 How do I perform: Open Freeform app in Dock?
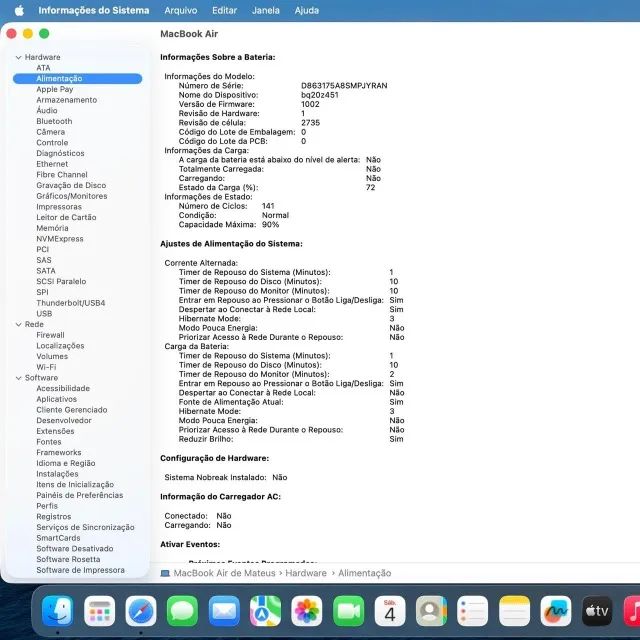coord(556,611)
